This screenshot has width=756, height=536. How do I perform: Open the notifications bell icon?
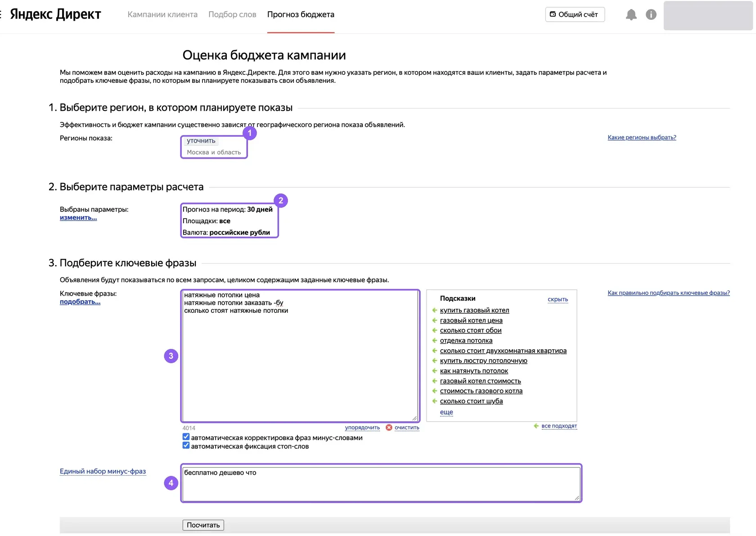coord(631,15)
